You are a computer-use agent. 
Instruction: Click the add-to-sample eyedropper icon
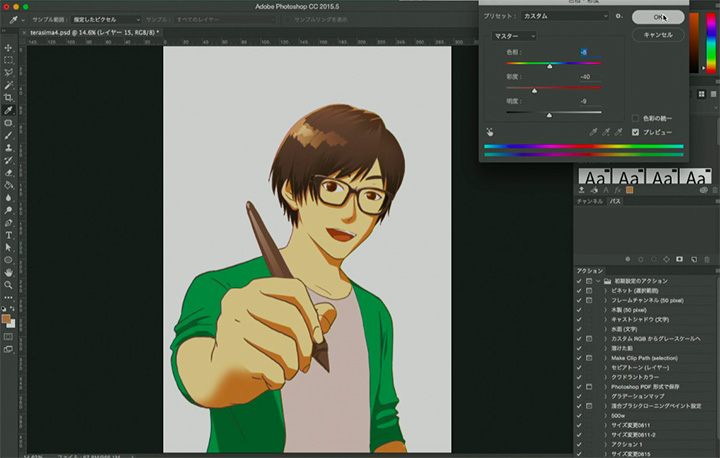(606, 132)
